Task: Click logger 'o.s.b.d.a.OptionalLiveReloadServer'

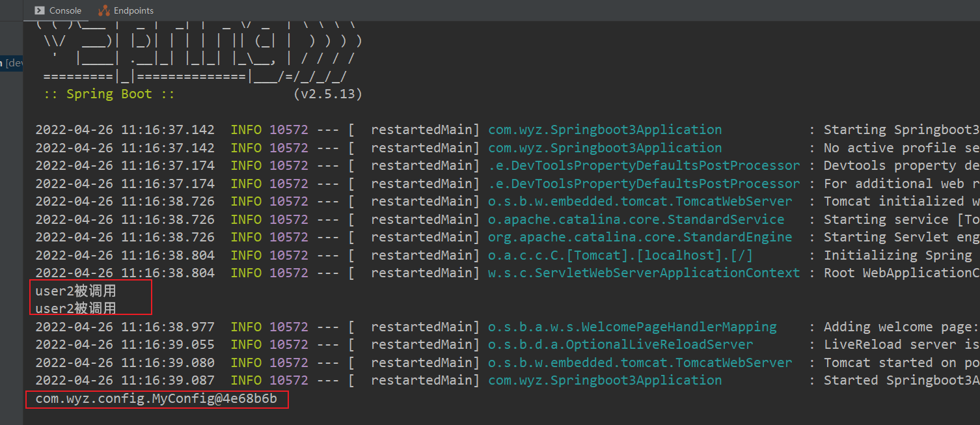Action: [x=621, y=344]
